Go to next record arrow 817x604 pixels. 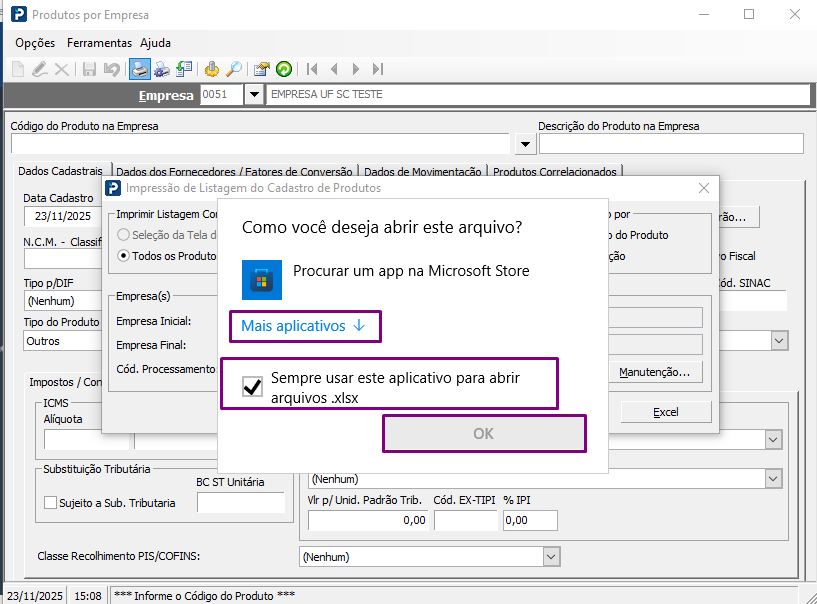pos(356,69)
